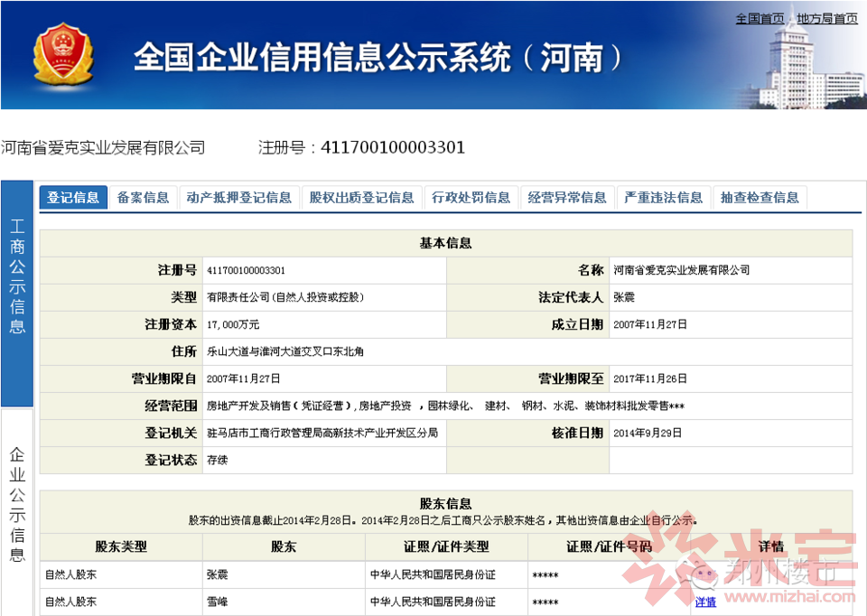Click company name cell 河南省爱克实业发展有限公司 in table
The width and height of the screenshot is (867, 616).
[x=681, y=270]
